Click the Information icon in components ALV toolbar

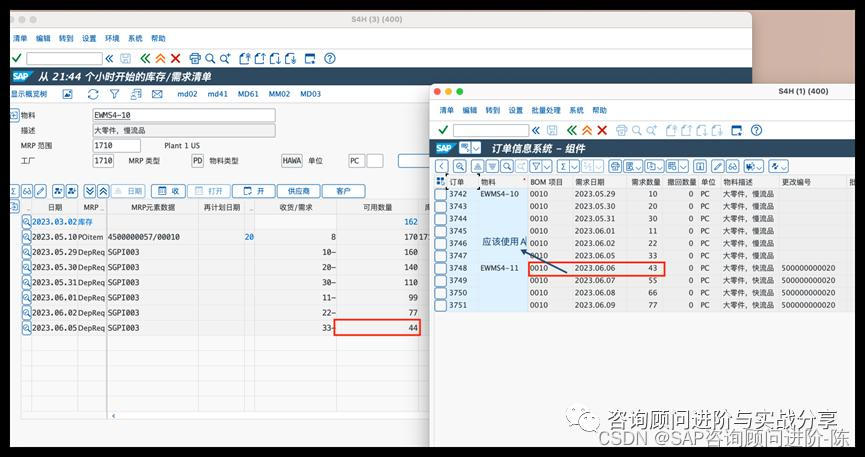click(x=700, y=166)
